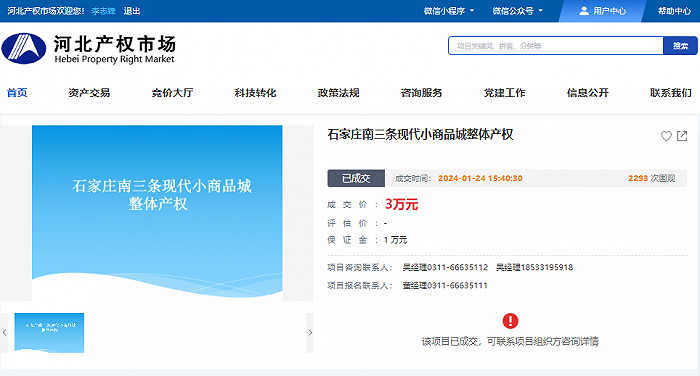Click registration contact phone 0311-66635111
This screenshot has width=700, height=376.
coord(457,285)
